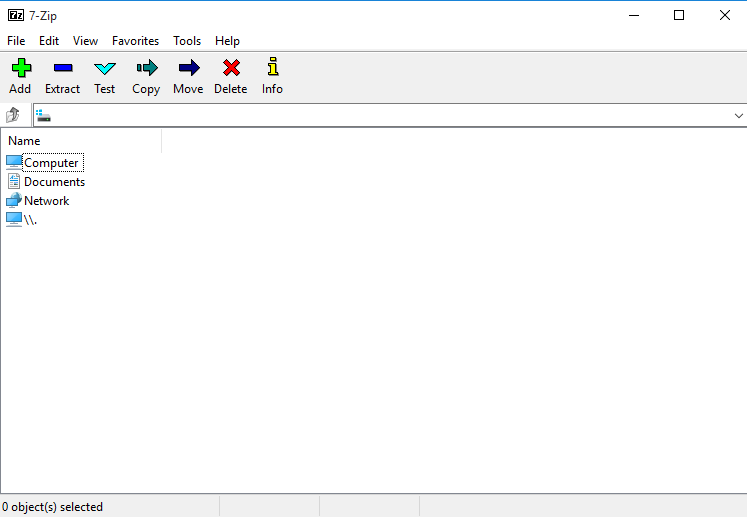
Task: Choose the Move arrow toolbar icon
Action: [189, 68]
